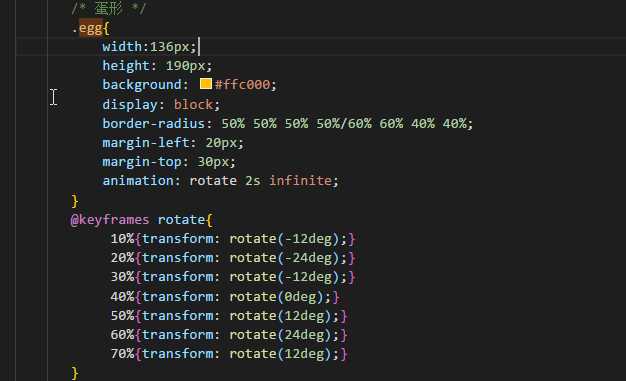The image size is (626, 381).
Task: Click closing brace of .egg rule
Action: (x=75, y=200)
